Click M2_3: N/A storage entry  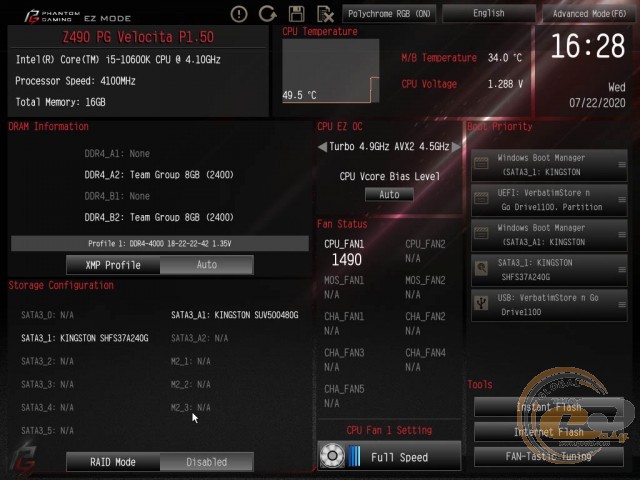click(191, 408)
